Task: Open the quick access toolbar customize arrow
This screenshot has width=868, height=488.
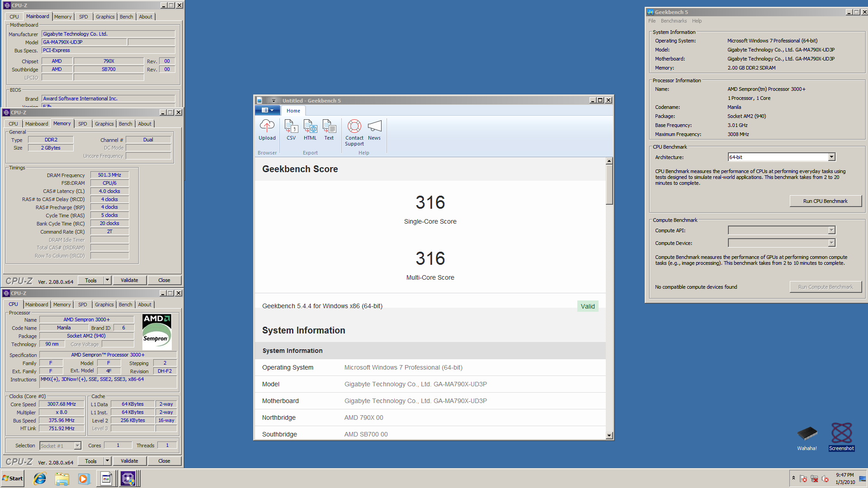Action: [274, 100]
